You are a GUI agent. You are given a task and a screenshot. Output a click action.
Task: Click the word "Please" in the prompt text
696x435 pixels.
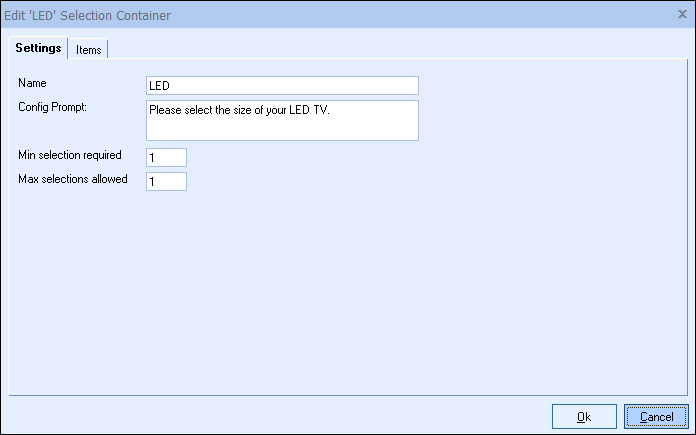[x=165, y=110]
